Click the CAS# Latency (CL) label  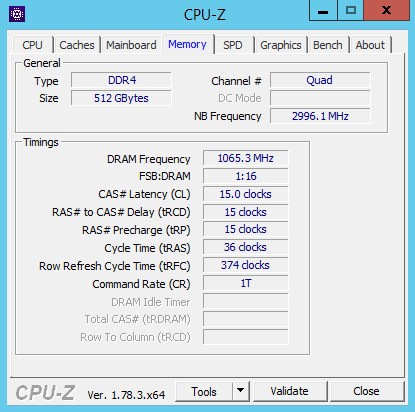tap(144, 194)
